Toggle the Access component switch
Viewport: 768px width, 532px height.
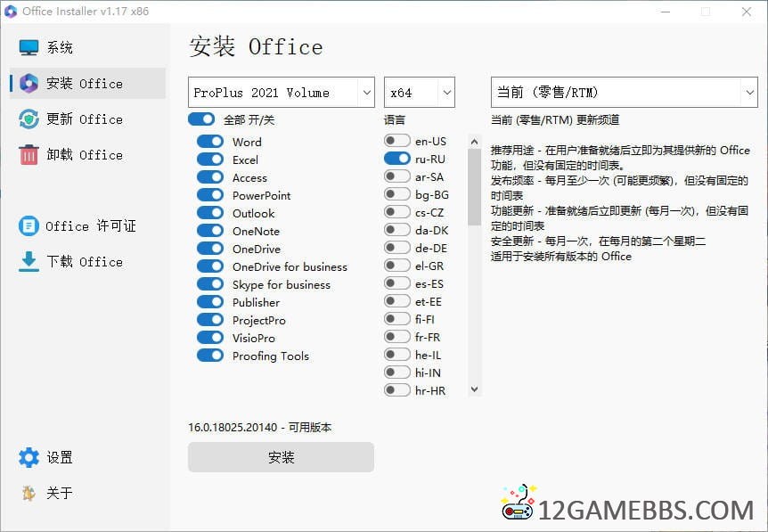[x=210, y=177]
